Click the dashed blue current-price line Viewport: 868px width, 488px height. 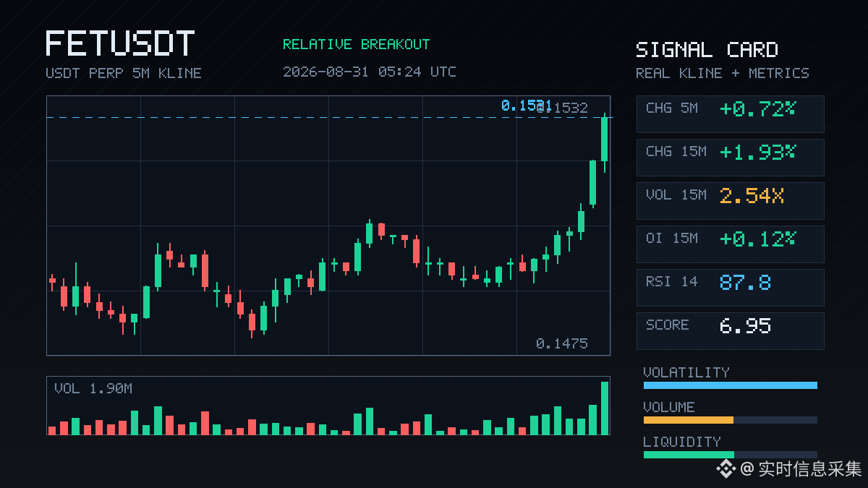(x=328, y=117)
